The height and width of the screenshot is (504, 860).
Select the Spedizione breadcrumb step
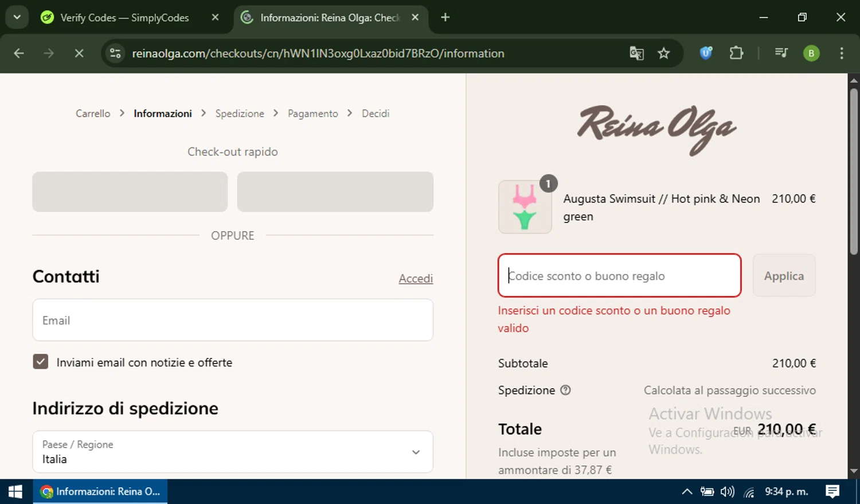tap(240, 114)
